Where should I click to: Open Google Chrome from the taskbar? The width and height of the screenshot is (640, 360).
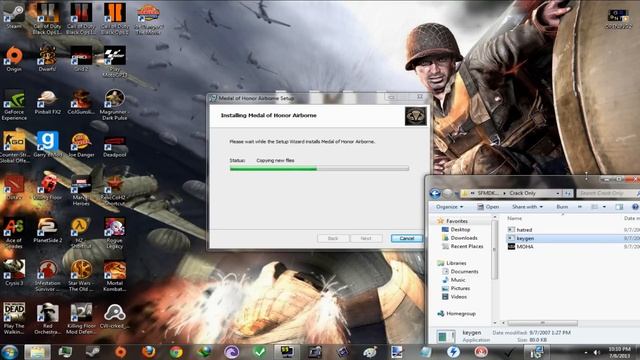176,351
